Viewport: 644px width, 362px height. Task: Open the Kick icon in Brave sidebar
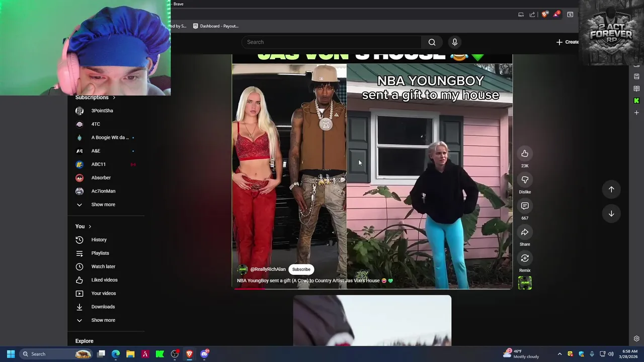click(636, 101)
